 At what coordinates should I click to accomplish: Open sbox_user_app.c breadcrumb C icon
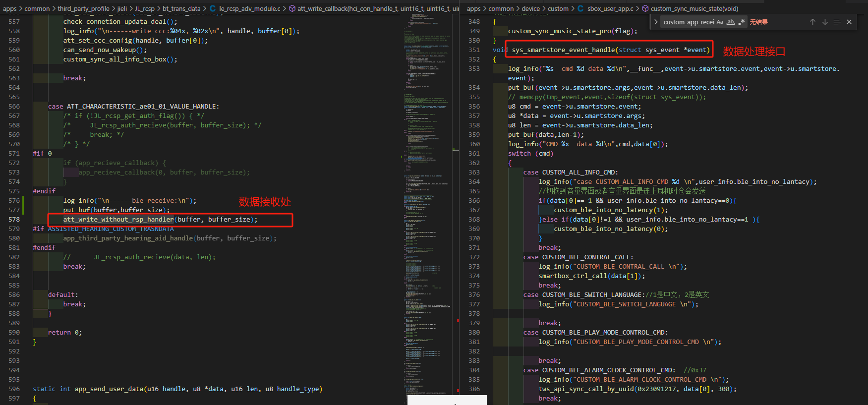[x=580, y=8]
